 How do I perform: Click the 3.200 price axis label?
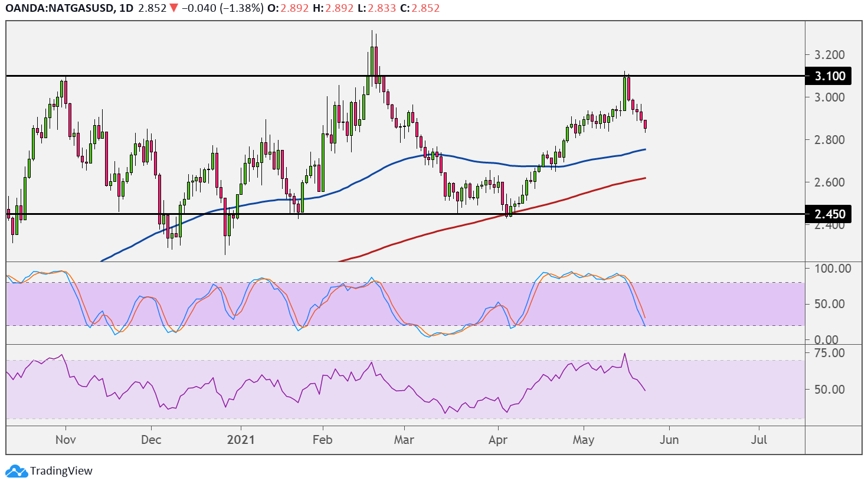pos(830,55)
